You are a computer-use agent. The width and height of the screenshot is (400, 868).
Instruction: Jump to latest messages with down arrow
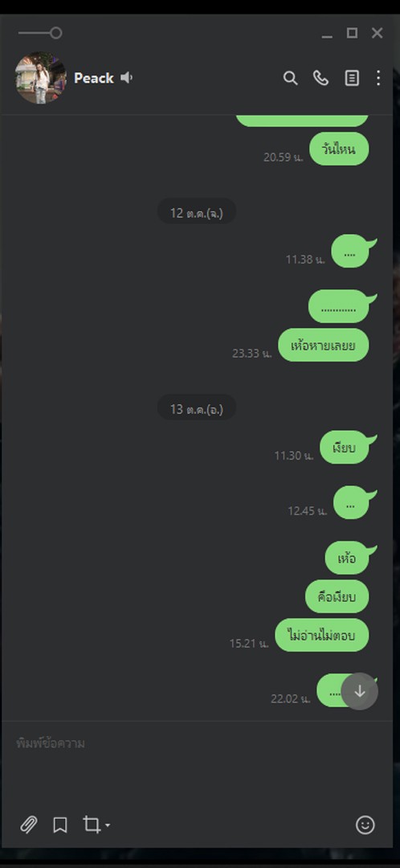[x=360, y=691]
